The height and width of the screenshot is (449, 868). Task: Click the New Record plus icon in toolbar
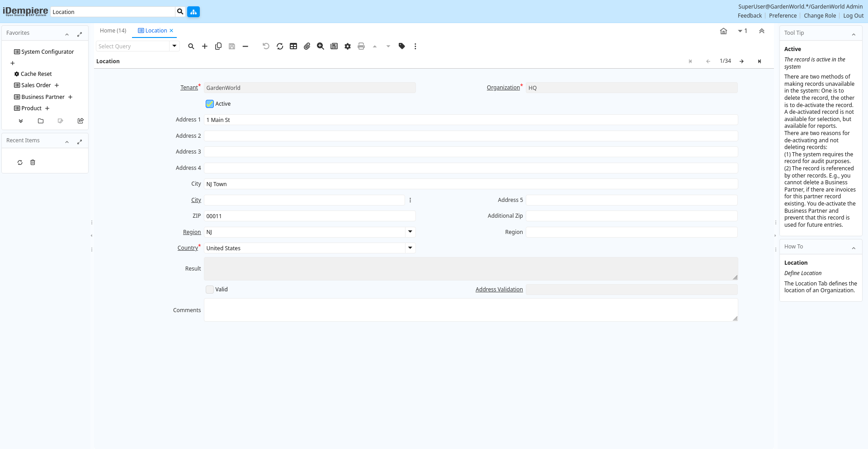(x=205, y=46)
